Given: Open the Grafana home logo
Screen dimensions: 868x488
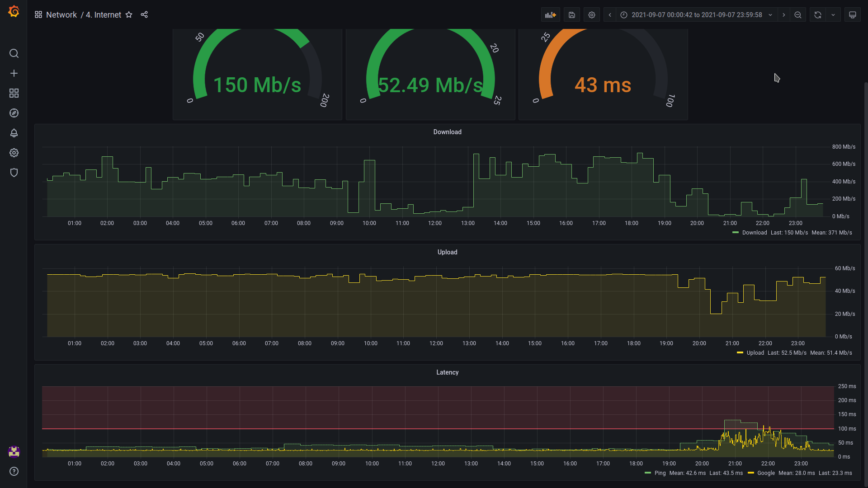Looking at the screenshot, I should tap(14, 12).
